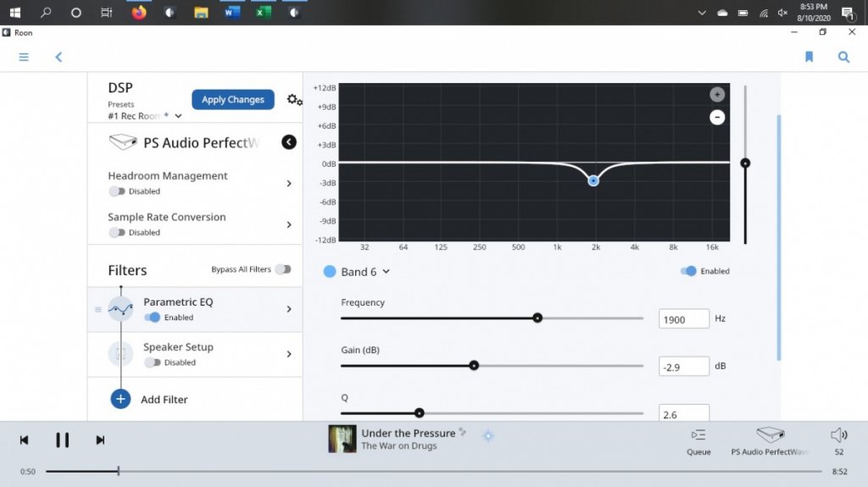
Task: Click the Add Filter label
Action: (x=164, y=399)
